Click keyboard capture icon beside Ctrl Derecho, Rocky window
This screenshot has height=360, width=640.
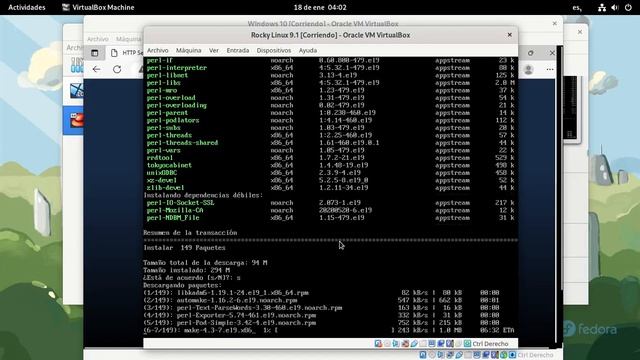[467, 343]
